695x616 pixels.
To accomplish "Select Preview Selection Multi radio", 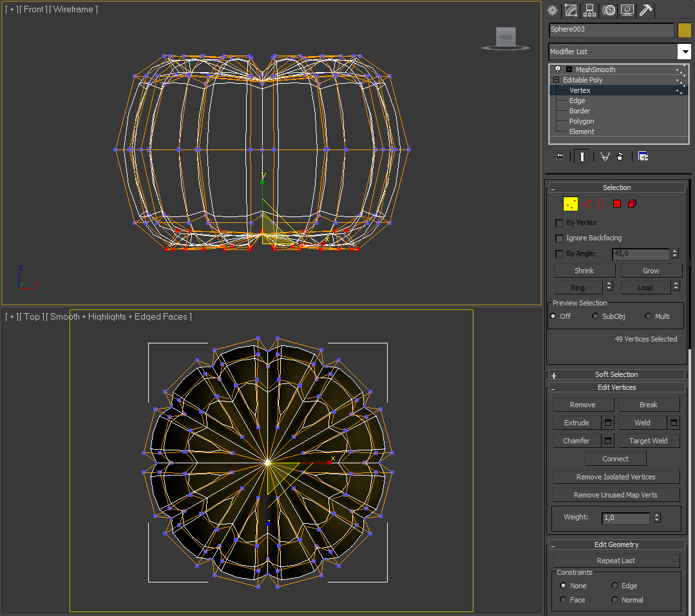I will (x=648, y=316).
